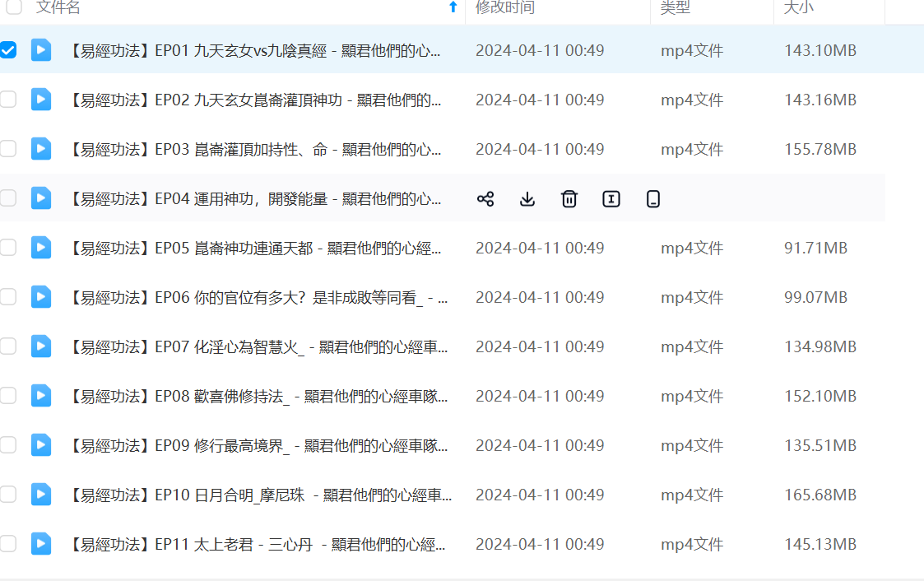This screenshot has height=581, width=924.
Task: Click the send-to-phone icon on the EP04 row
Action: (x=653, y=198)
